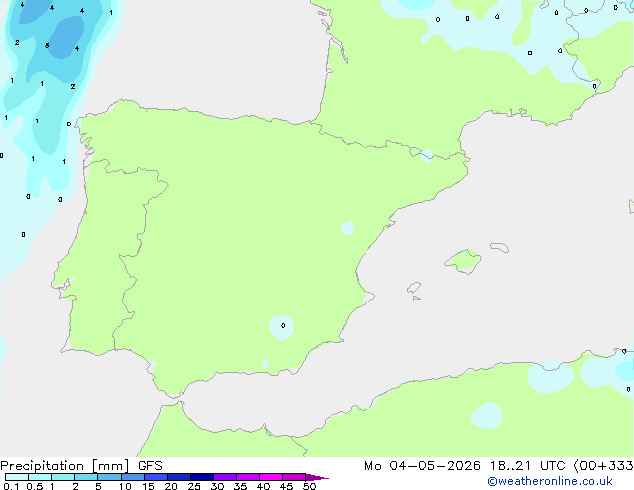Image resolution: width=634 pixels, height=490 pixels.
Task: Click the legend scale label '10'
Action: 125,486
